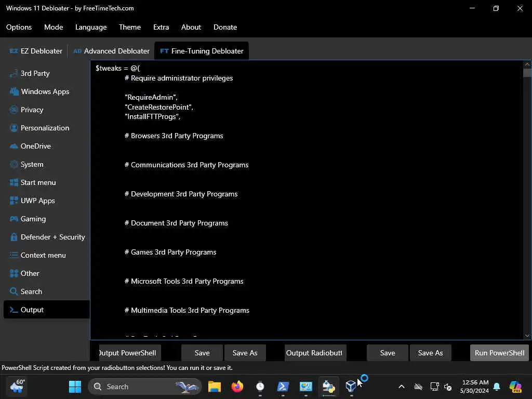Click the EZ tab icon
The image size is (532, 399).
[x=14, y=51]
